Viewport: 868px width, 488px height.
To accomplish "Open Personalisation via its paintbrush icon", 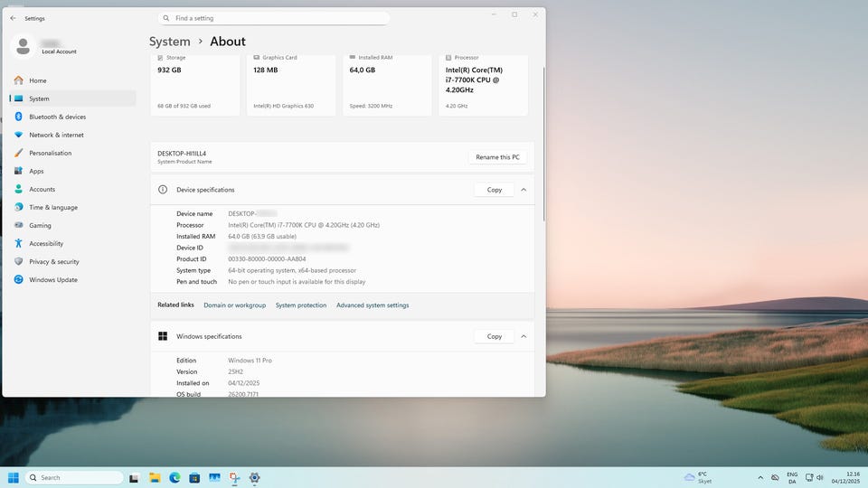I will (x=18, y=153).
